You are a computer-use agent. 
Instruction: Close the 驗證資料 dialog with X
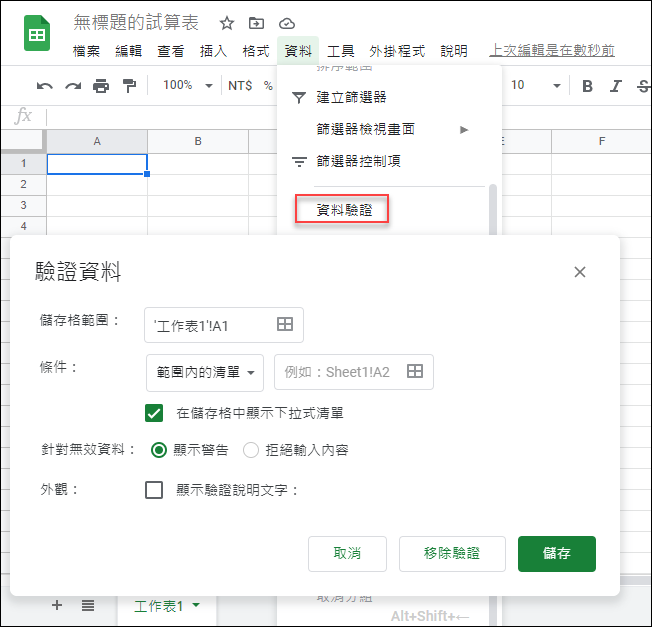[x=580, y=272]
